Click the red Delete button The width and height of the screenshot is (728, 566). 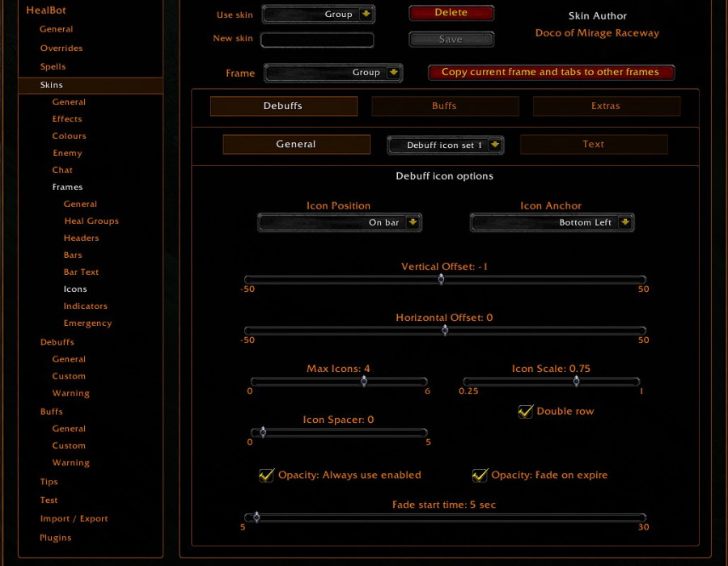tap(451, 13)
